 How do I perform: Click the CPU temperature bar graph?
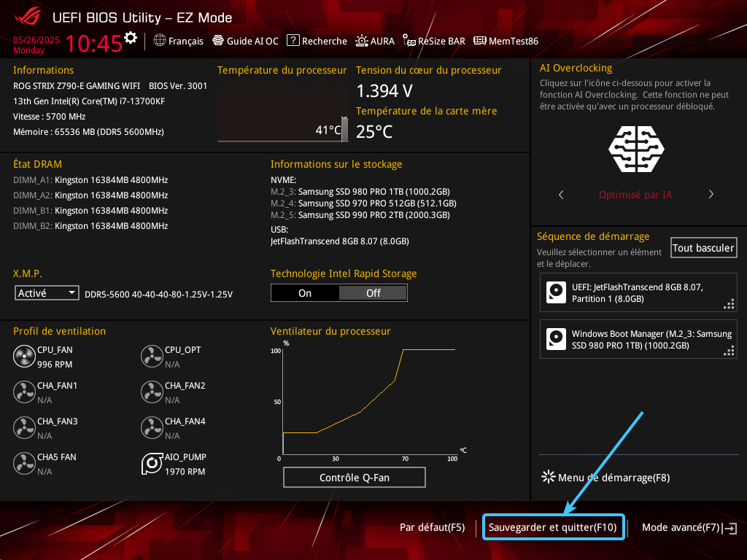point(282,113)
